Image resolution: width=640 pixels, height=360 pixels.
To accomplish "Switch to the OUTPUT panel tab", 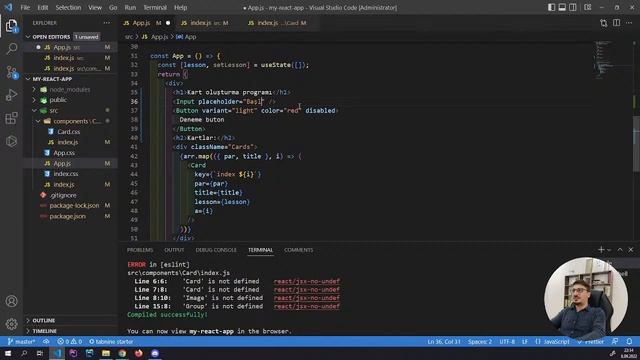I will pos(174,250).
